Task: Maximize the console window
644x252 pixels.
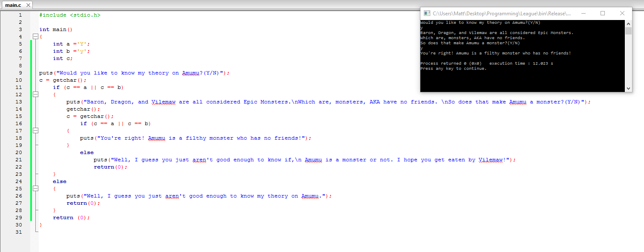Action: (603, 13)
